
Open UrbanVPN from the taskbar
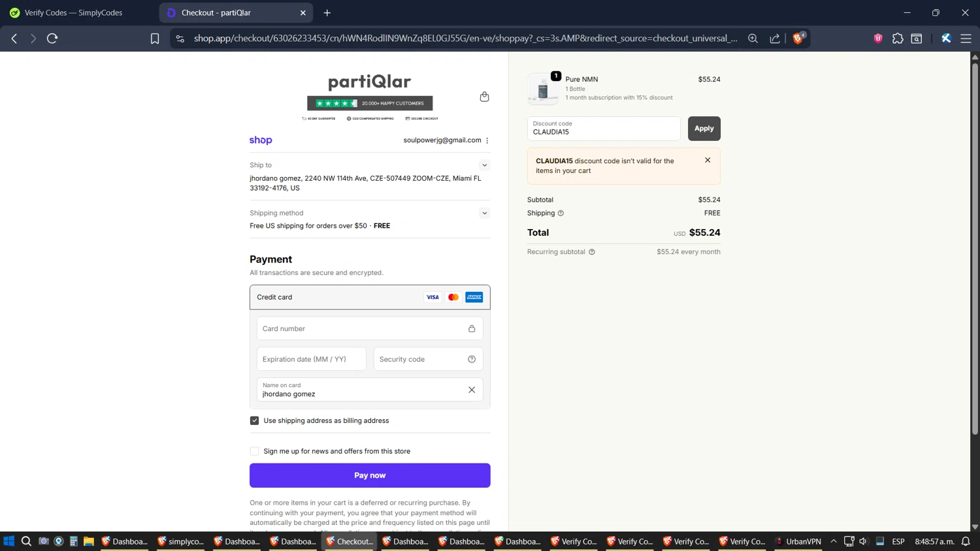[798, 541]
